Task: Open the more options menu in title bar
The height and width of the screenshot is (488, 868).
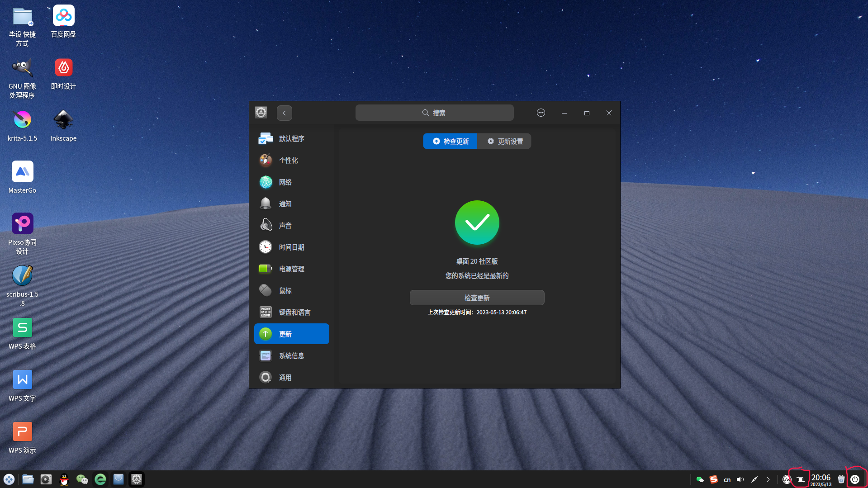Action: tap(541, 113)
